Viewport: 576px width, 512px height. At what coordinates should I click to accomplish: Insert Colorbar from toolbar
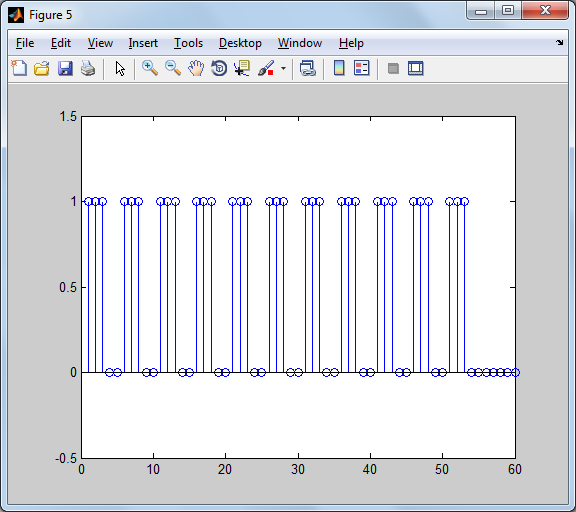pyautogui.click(x=339, y=68)
